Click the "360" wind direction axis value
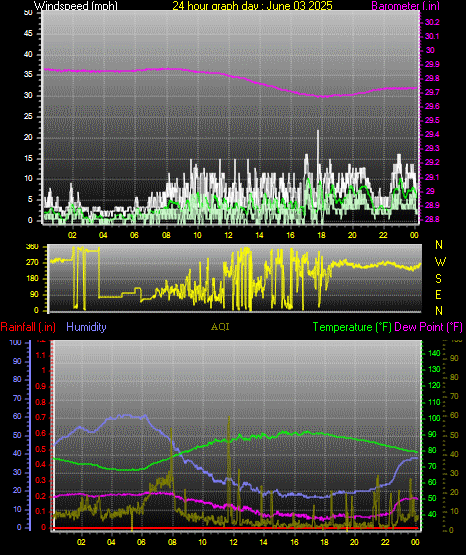Viewport: 466px width, 555px height. (32, 247)
